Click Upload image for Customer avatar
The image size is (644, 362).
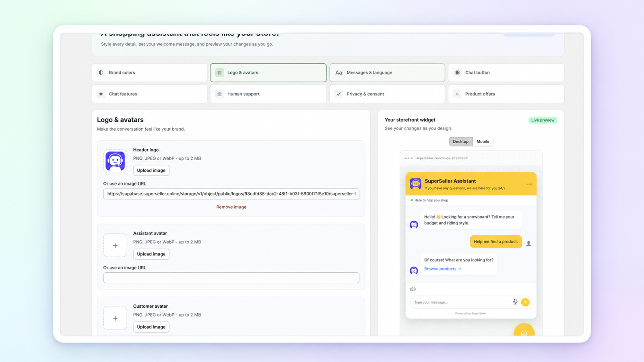coord(151,327)
